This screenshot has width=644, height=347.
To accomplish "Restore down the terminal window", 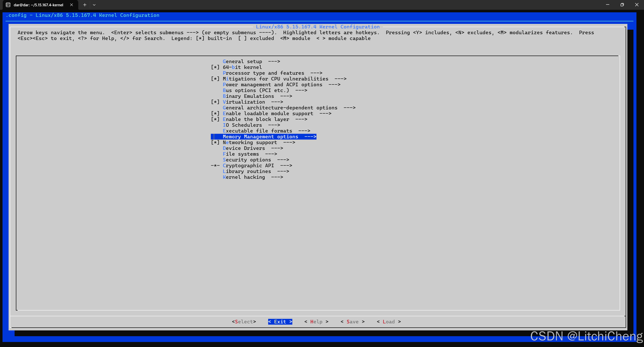I will tap(622, 5).
